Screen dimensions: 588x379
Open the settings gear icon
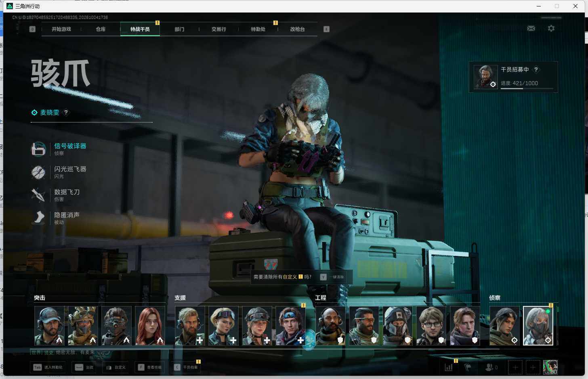(x=551, y=28)
